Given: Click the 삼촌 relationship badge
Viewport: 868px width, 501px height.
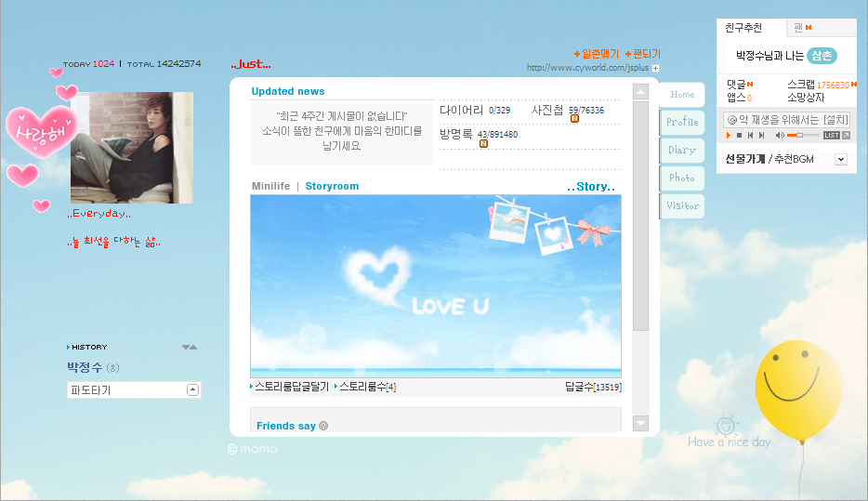Looking at the screenshot, I should (x=822, y=56).
